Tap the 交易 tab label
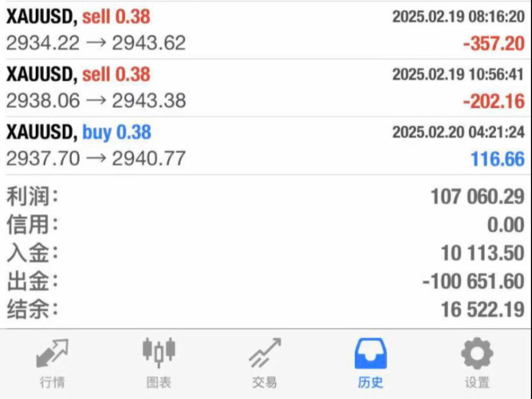 (265, 383)
